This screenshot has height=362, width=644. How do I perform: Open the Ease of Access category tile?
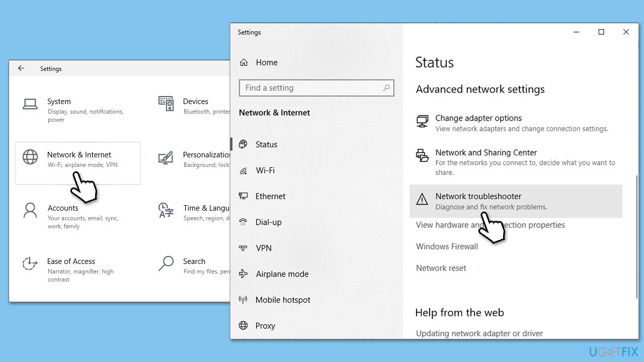point(78,269)
